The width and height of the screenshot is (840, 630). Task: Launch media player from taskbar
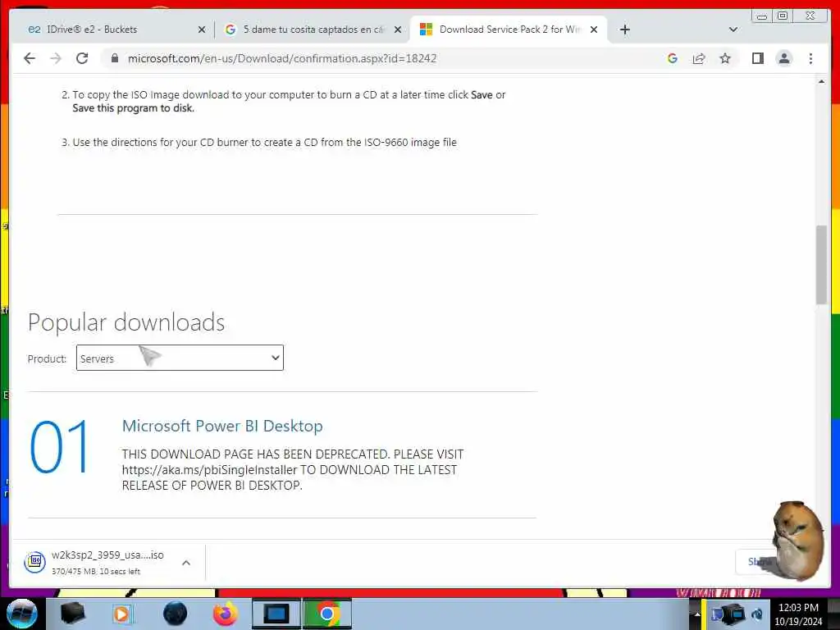pos(122,614)
